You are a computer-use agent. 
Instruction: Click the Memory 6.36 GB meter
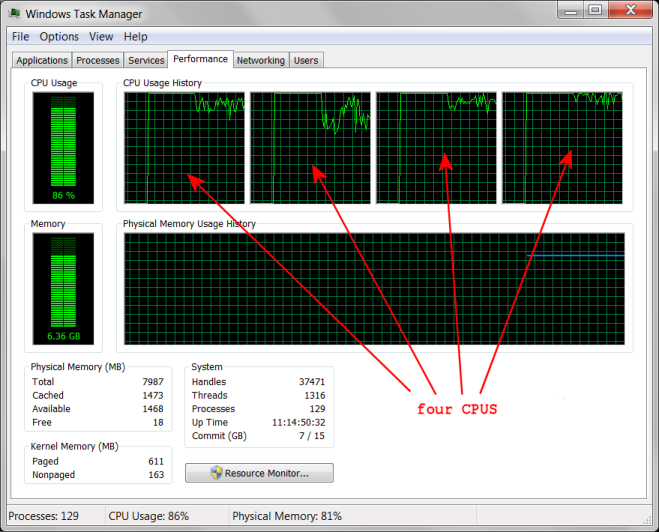pyautogui.click(x=63, y=289)
